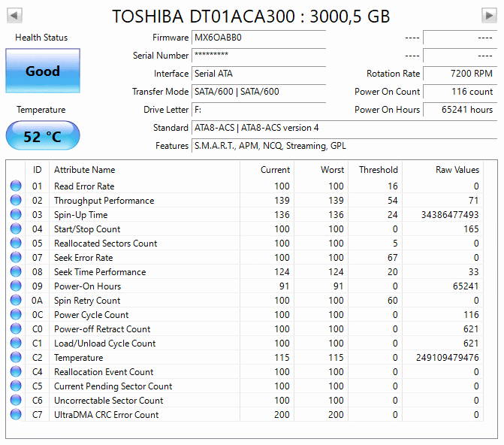This screenshot has width=504, height=445.
Task: Click status orb for Read Error Rate
Action: tap(16, 186)
